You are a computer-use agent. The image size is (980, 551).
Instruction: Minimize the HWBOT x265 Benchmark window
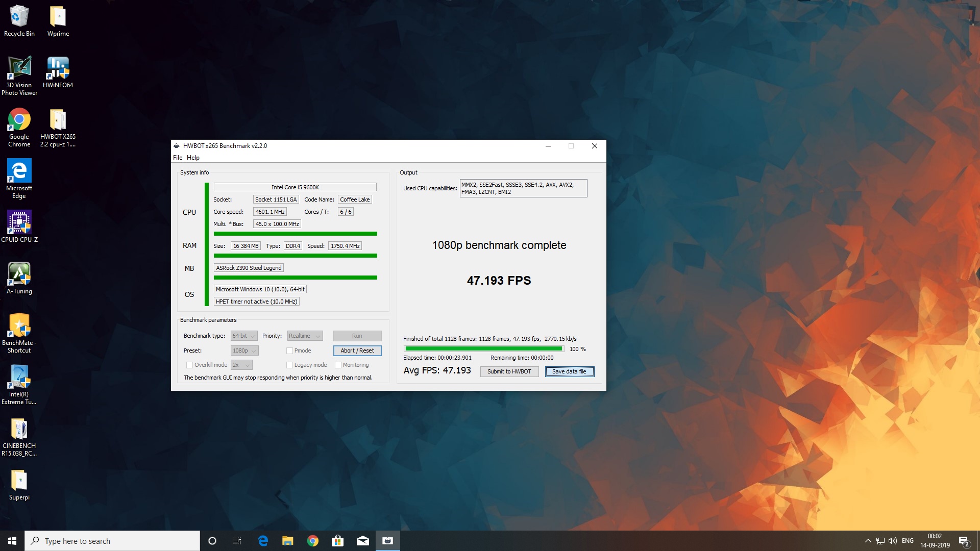point(548,146)
